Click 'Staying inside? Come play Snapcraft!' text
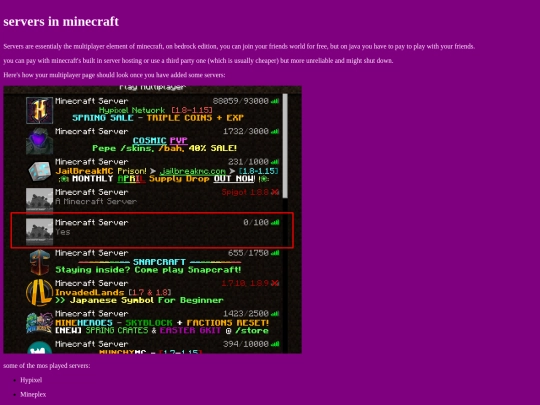 click(148, 270)
